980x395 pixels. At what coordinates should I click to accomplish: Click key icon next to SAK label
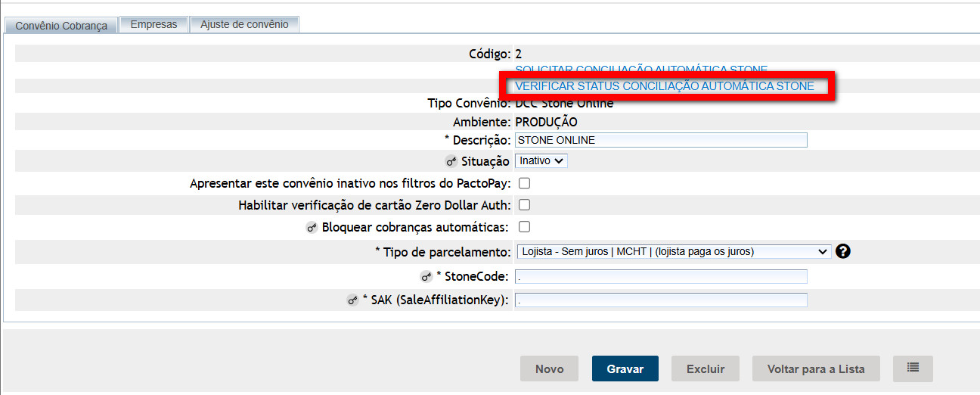click(352, 300)
